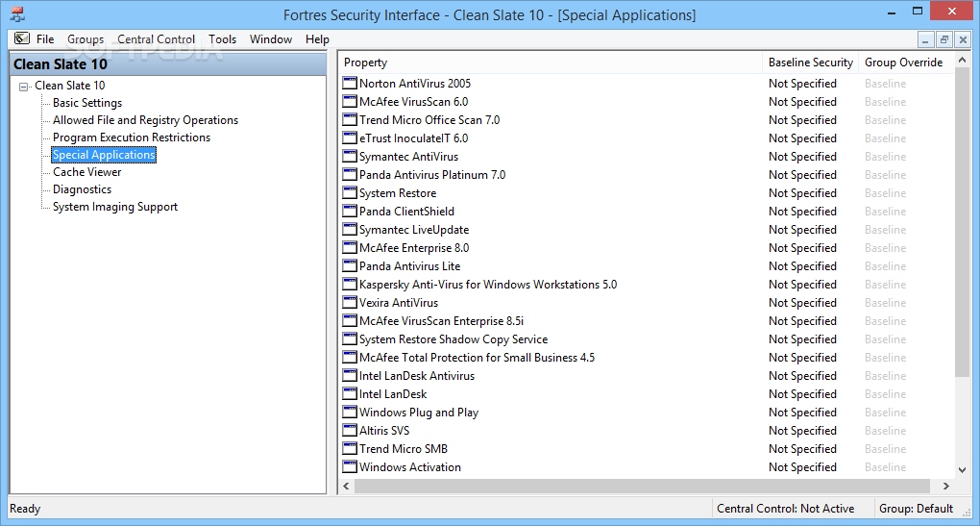Click the System Restore row icon
Screen dimensions: 980x526
click(x=350, y=192)
